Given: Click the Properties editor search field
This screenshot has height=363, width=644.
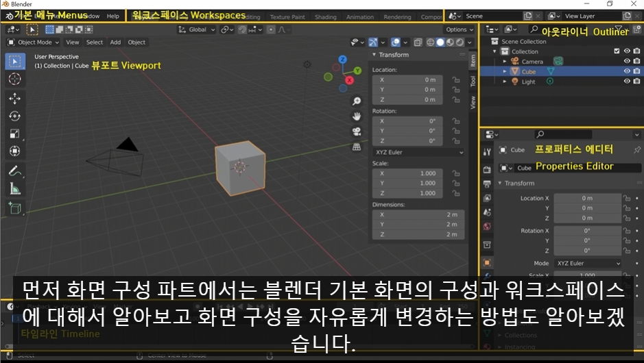Looking at the screenshot, I should [563, 134].
